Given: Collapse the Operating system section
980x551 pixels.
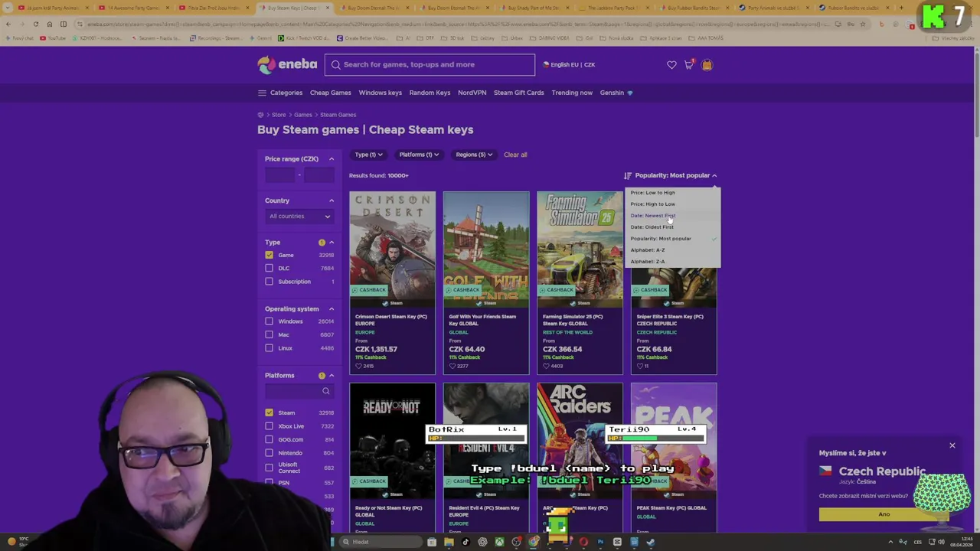Looking at the screenshot, I should [332, 309].
